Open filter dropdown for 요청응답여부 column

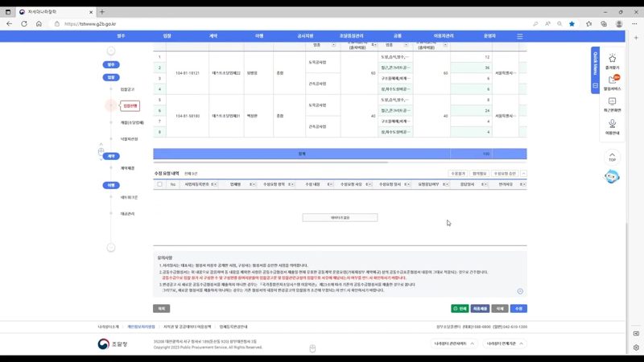[x=446, y=184]
